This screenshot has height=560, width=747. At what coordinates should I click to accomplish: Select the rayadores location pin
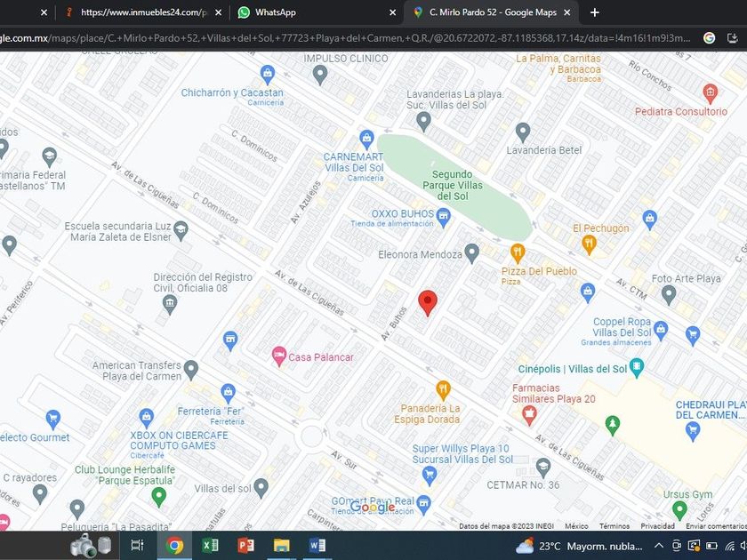click(40, 495)
